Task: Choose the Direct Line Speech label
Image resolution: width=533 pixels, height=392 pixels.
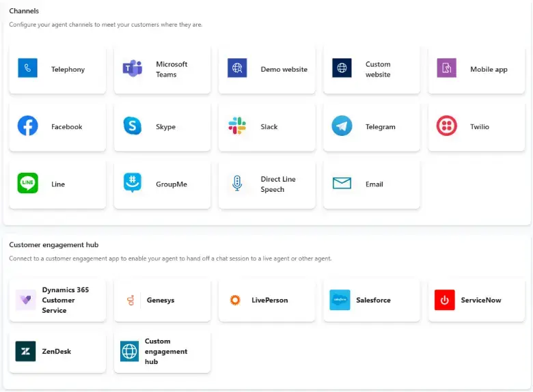Action: [278, 184]
